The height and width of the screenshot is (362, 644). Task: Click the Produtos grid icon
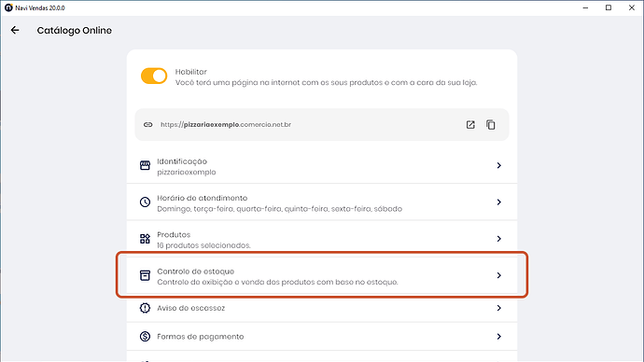pyautogui.click(x=145, y=239)
